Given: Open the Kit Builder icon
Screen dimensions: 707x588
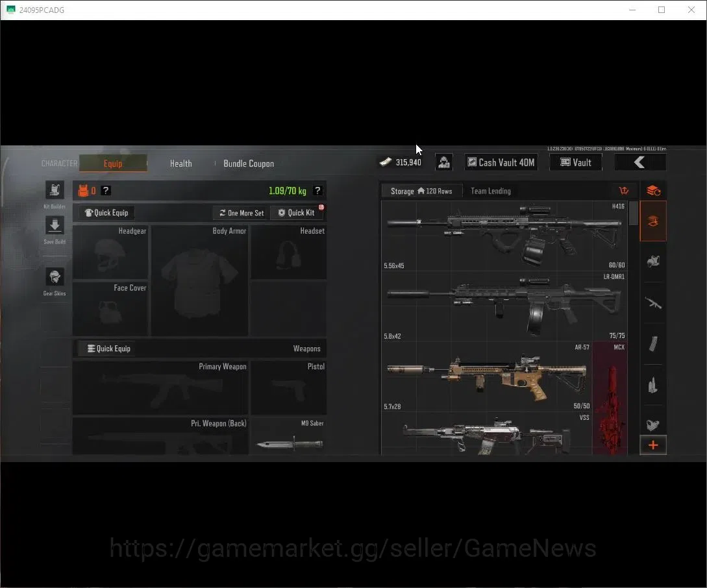Looking at the screenshot, I should pyautogui.click(x=55, y=190).
